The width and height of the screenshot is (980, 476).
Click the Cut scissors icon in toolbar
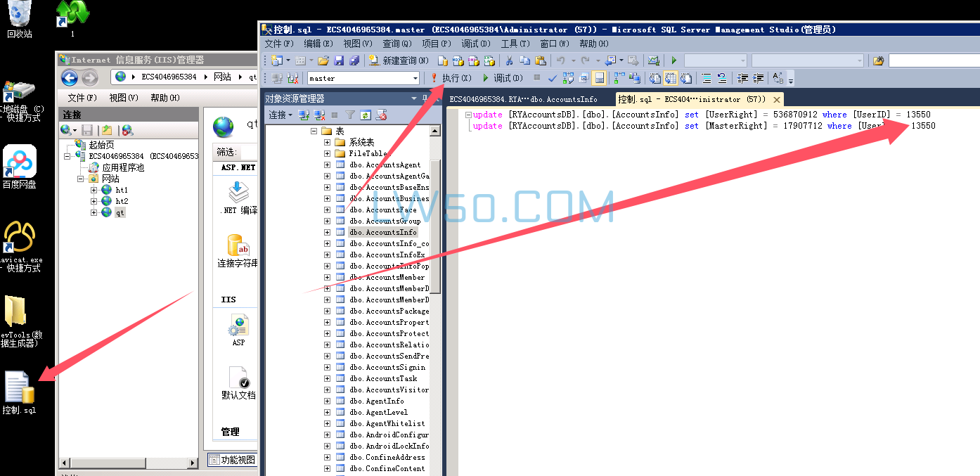coord(509,61)
